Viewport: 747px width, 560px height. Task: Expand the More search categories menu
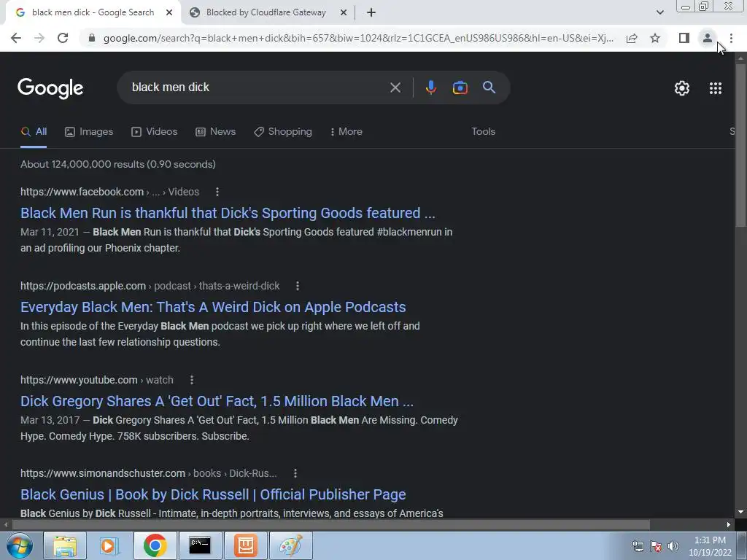point(347,132)
